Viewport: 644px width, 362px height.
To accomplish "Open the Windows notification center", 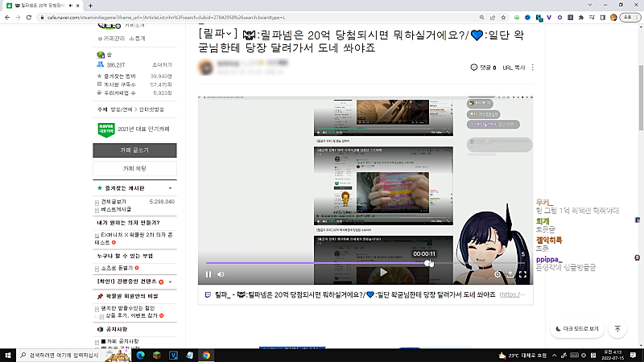I will pos(634,355).
